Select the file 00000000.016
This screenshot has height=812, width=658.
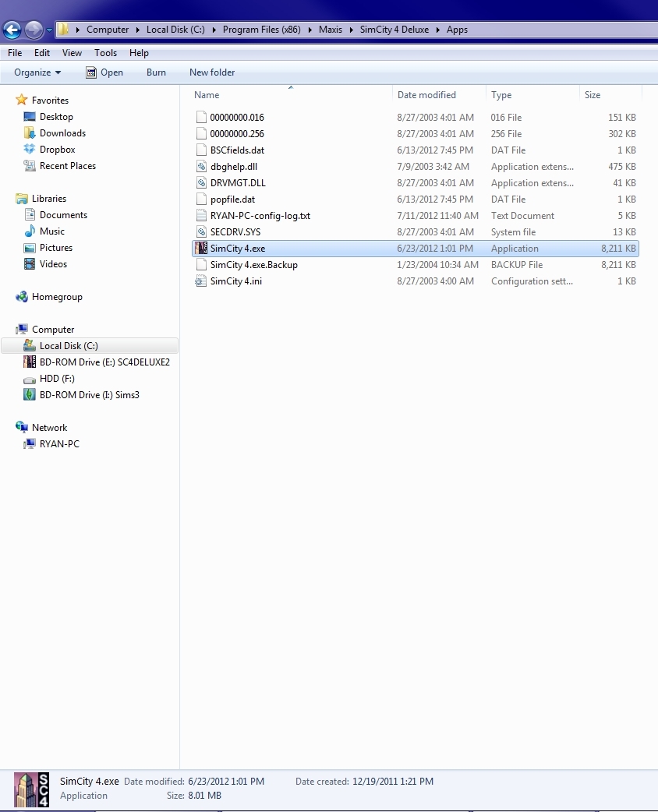[x=237, y=118]
